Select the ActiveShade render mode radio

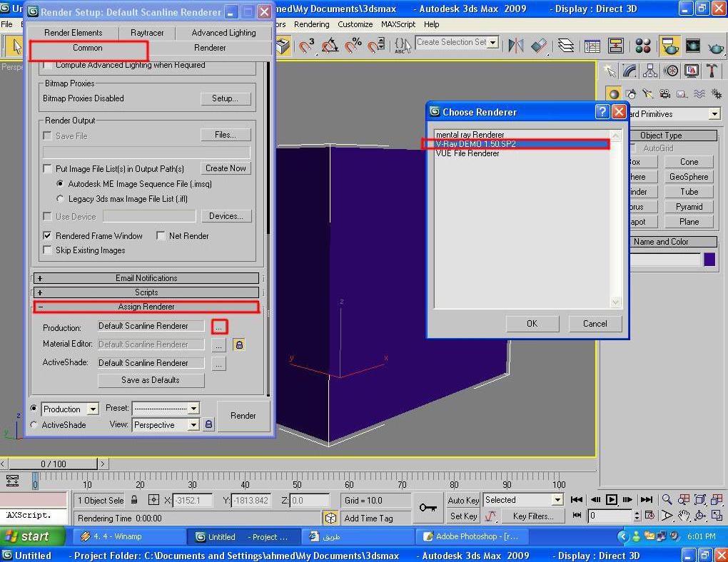point(34,424)
